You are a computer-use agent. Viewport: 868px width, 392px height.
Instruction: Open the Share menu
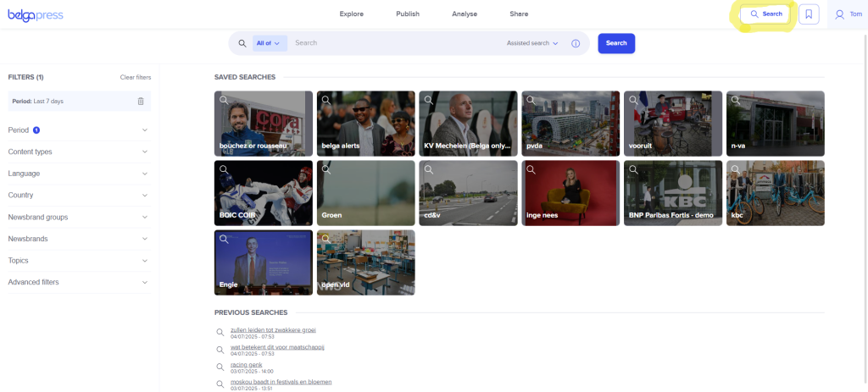[519, 14]
